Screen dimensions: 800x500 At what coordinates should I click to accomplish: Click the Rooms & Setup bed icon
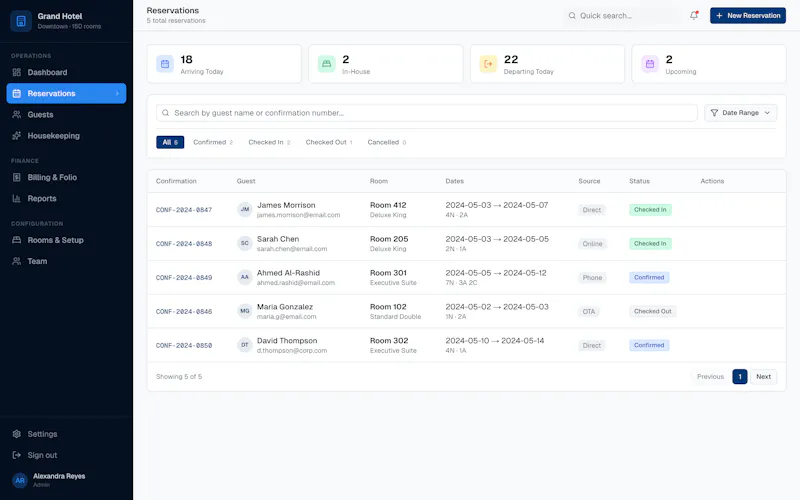click(17, 240)
